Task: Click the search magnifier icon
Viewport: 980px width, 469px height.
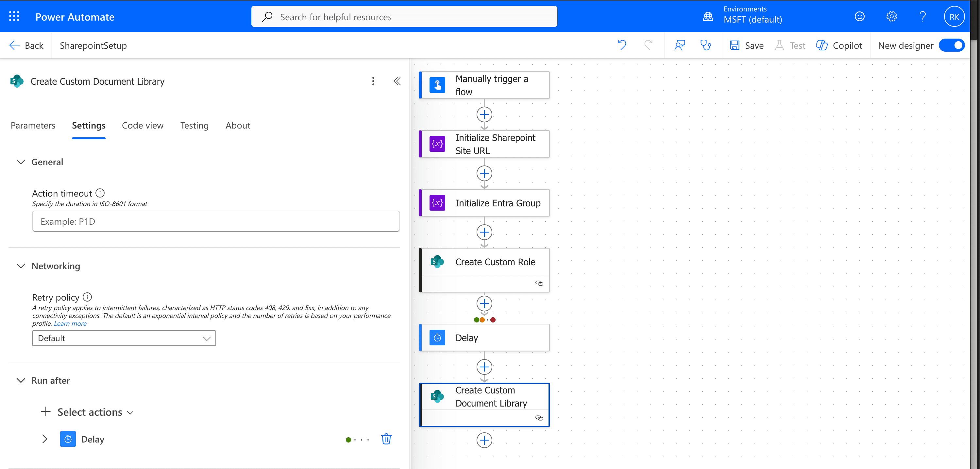Action: click(267, 17)
